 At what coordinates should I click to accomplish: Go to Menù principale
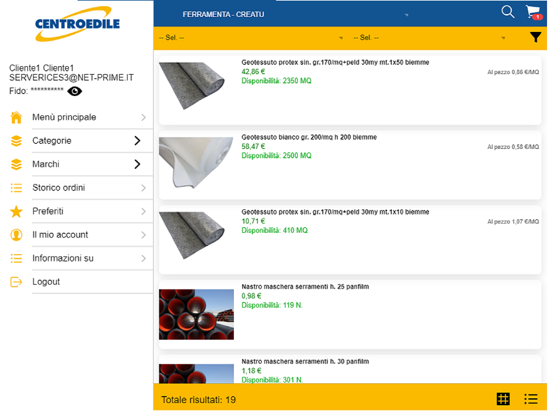click(64, 117)
